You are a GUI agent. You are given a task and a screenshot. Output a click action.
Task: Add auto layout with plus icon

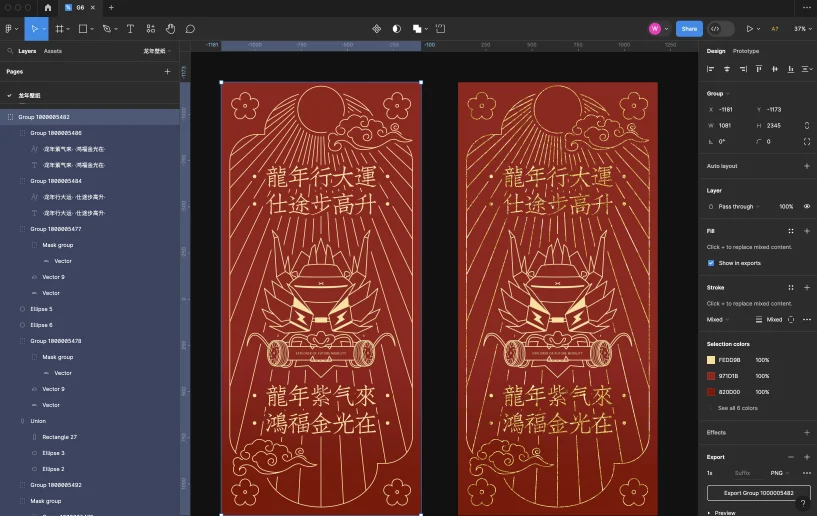point(806,166)
